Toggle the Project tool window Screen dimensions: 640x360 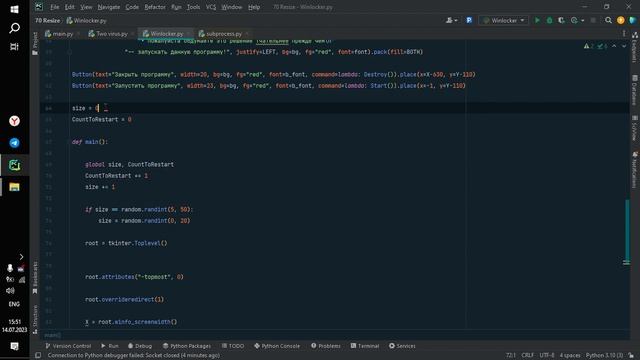tap(35, 43)
